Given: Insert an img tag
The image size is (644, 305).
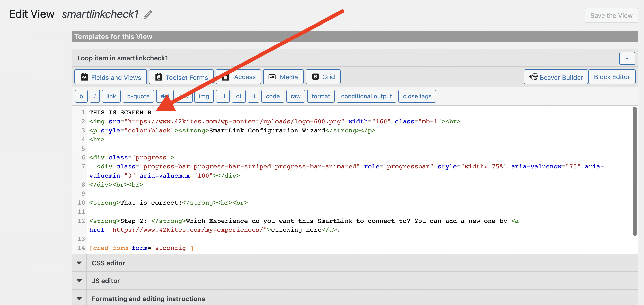Looking at the screenshot, I should 204,96.
